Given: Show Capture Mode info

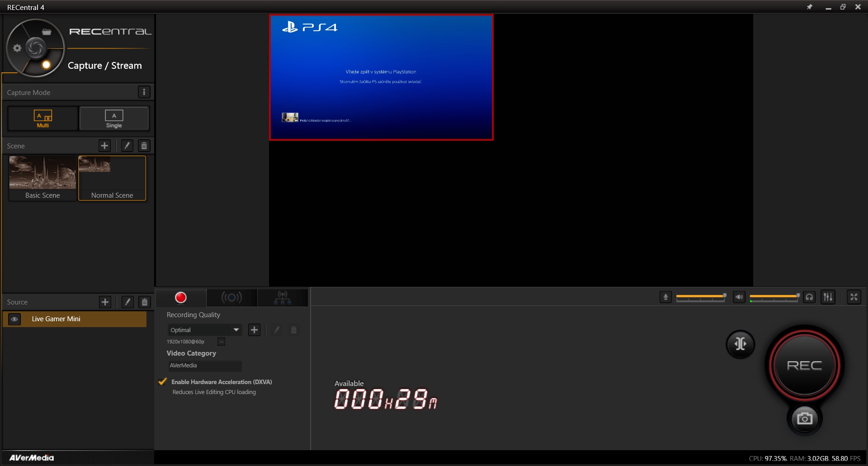Looking at the screenshot, I should [x=144, y=92].
